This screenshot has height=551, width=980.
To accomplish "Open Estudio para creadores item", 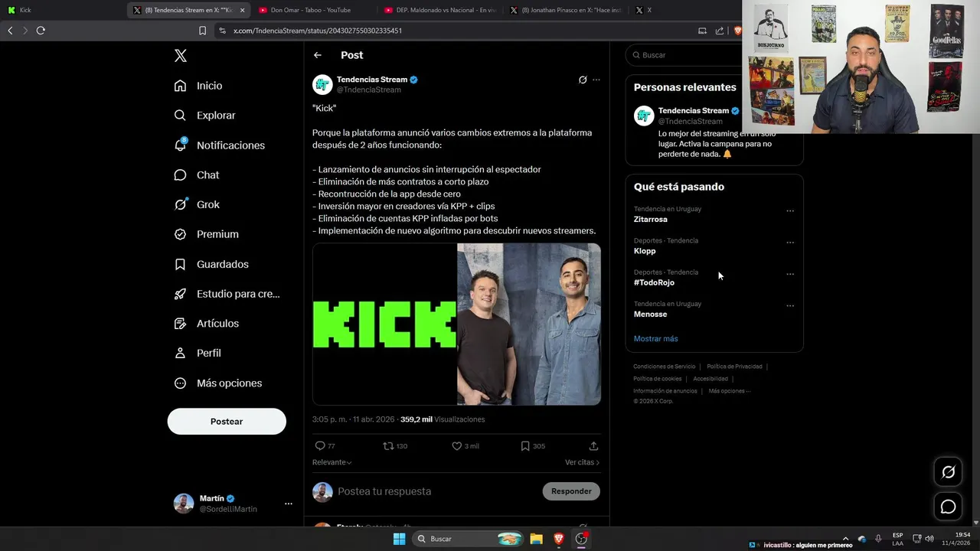I will pos(227,294).
